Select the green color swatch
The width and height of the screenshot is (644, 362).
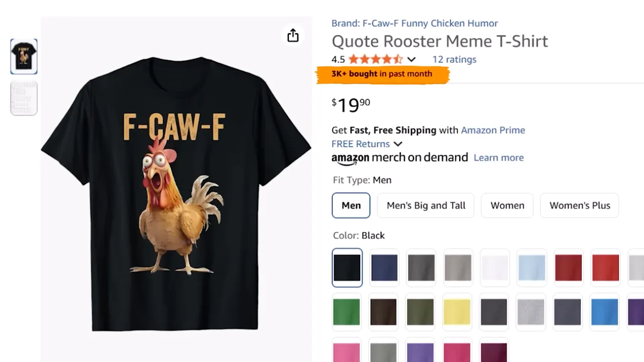(x=347, y=312)
